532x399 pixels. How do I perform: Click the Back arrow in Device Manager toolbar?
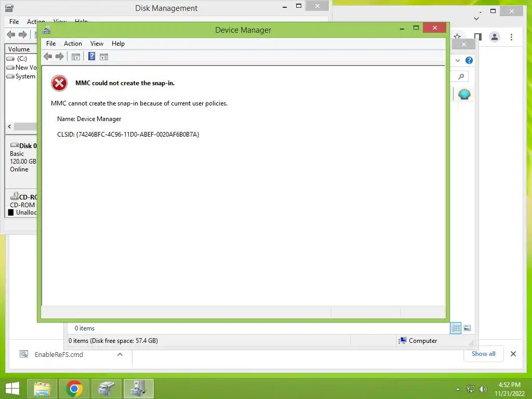[x=48, y=57]
